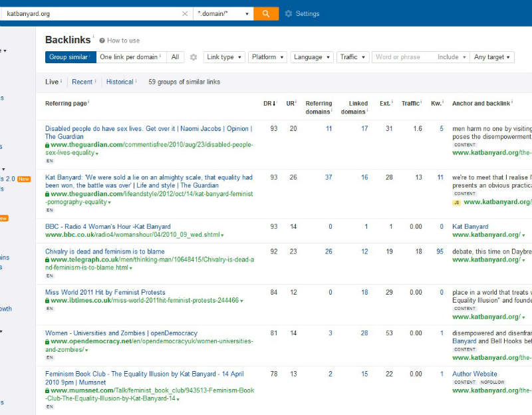Click the How to use help icon
The height and width of the screenshot is (415, 532).
pos(102,41)
